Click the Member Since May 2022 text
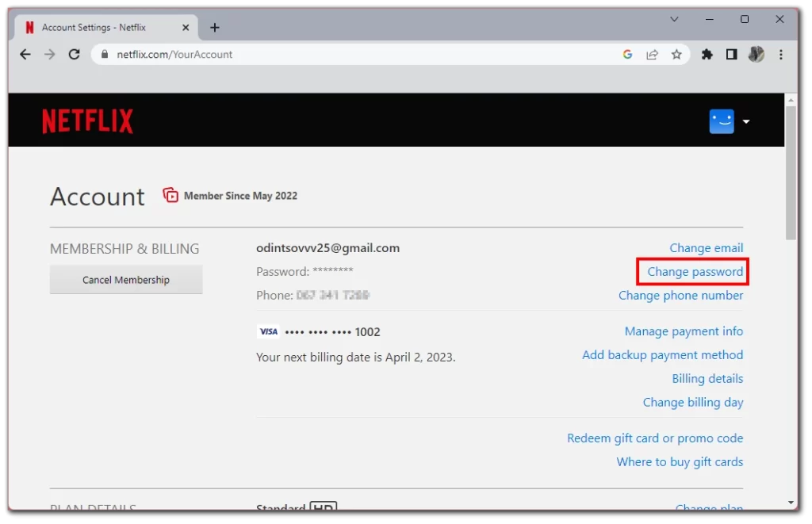Screen dimensions: 812x524 click(240, 196)
